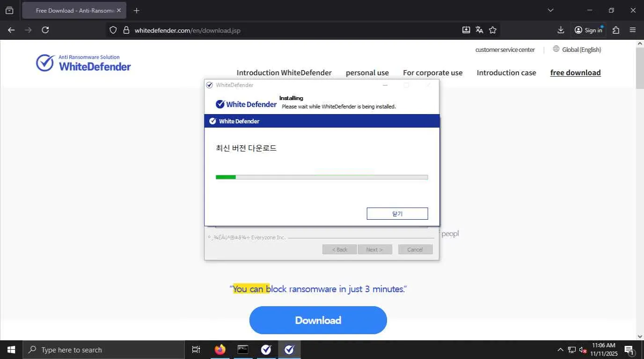644x359 pixels.
Task: Go to the personal use menu item
Action: (x=367, y=72)
